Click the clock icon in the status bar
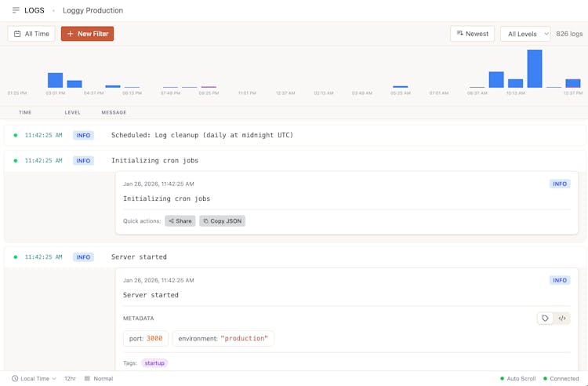Screen dimensions: 588x386 pyautogui.click(x=15, y=378)
